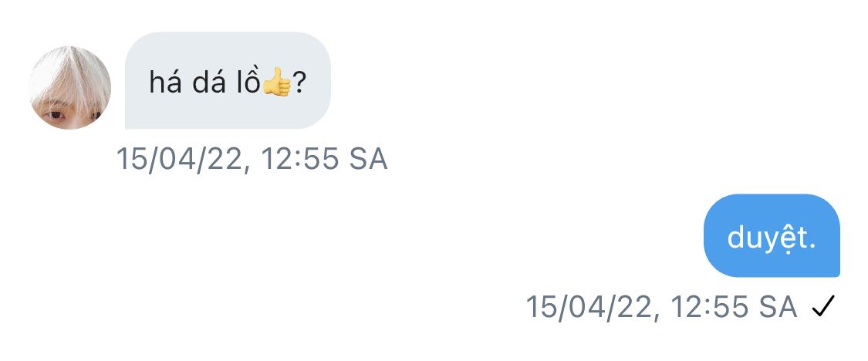This screenshot has height=361, width=868.
Task: Click the date 15/04/22 under the gray bubble
Action: pos(179,160)
